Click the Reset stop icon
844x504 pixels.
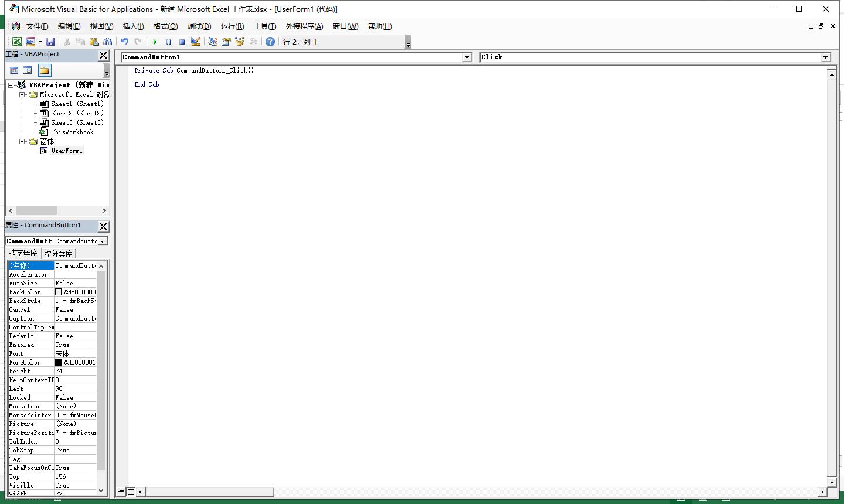[x=182, y=42]
